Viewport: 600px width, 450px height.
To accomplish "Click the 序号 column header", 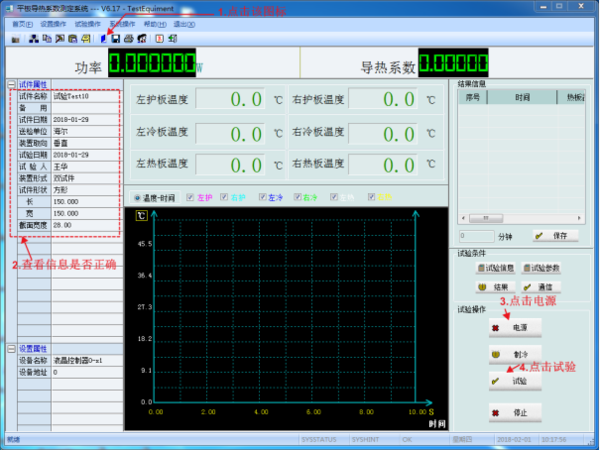I will pos(473,98).
